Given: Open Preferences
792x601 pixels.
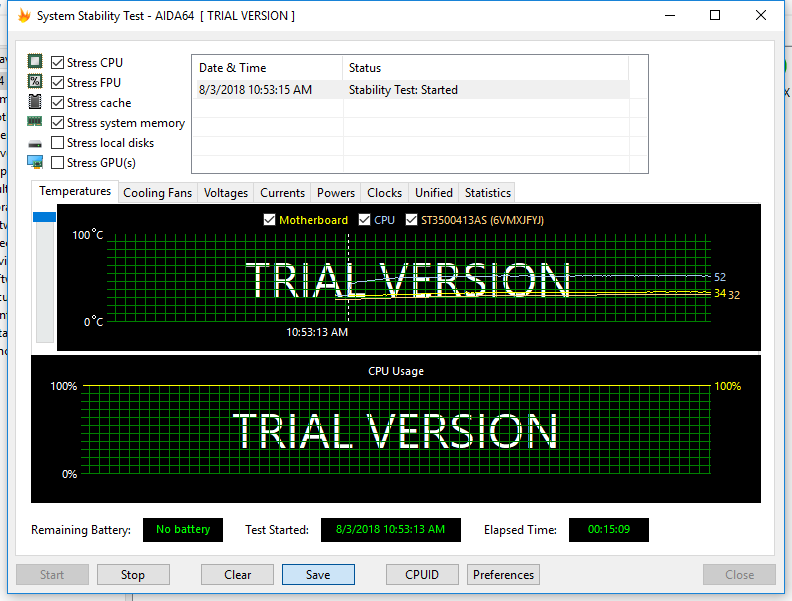Looking at the screenshot, I should (503, 575).
